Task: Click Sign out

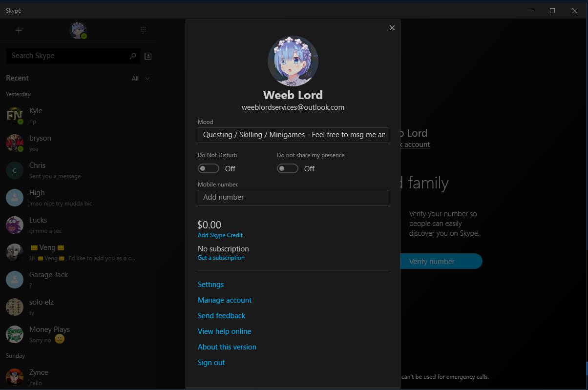Action: (x=211, y=363)
